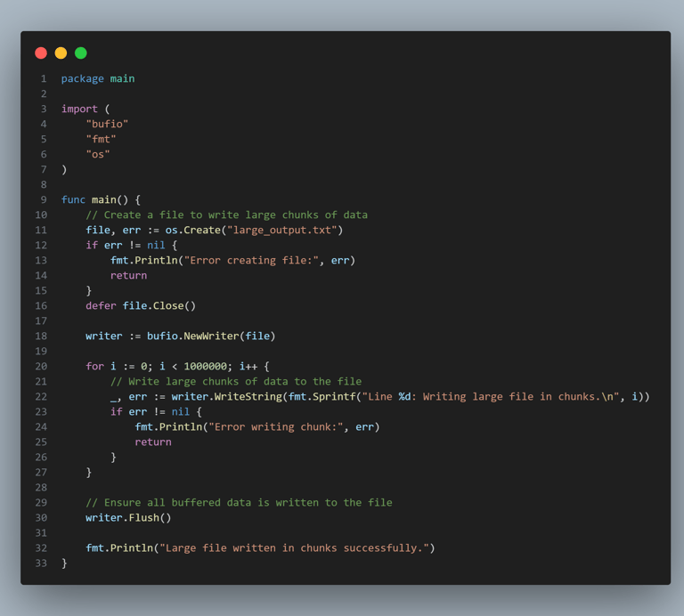This screenshot has width=684, height=616.
Task: Click the 'func main() {' line
Action: (101, 199)
